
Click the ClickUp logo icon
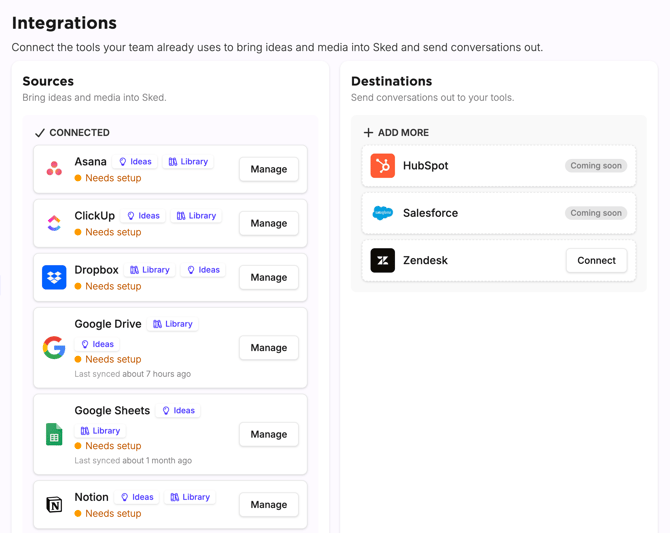pyautogui.click(x=54, y=223)
